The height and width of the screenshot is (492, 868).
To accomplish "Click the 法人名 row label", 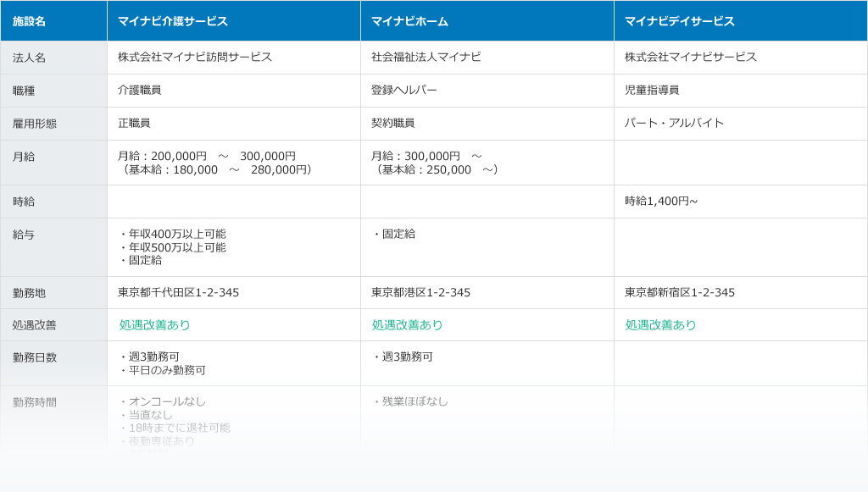I will click(x=30, y=58).
